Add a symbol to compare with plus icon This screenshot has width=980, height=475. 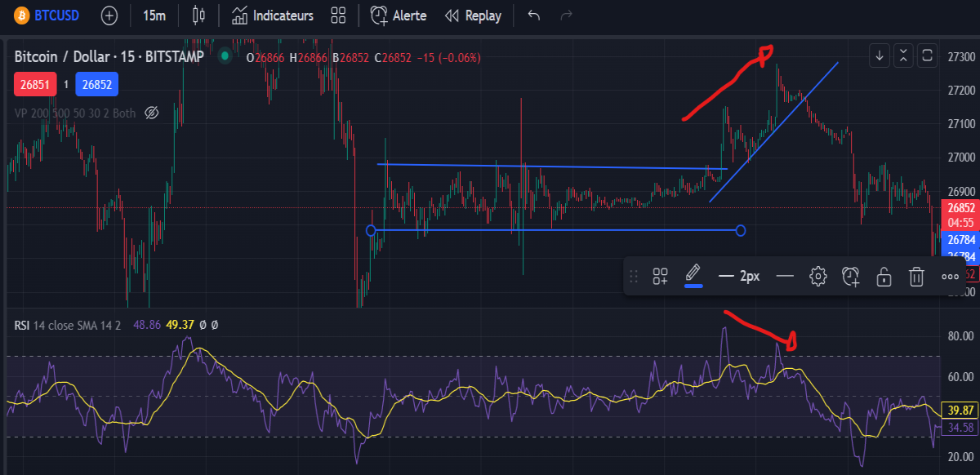click(x=109, y=16)
